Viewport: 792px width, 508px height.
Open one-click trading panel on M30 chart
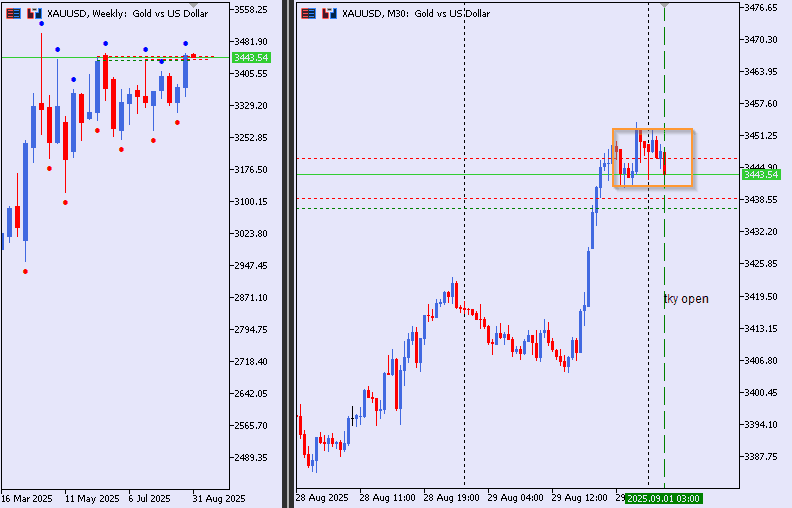308,14
